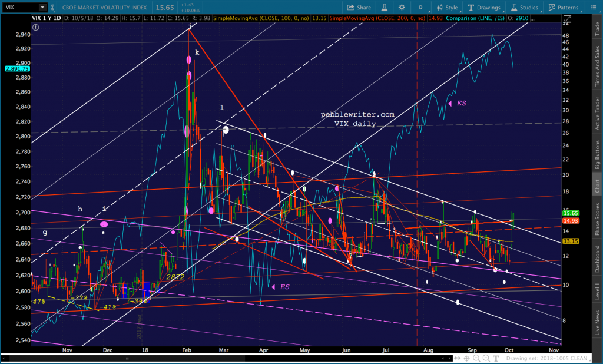603x364 pixels.
Task: Open the list menu icon at toolbar end
Action: (593, 7)
